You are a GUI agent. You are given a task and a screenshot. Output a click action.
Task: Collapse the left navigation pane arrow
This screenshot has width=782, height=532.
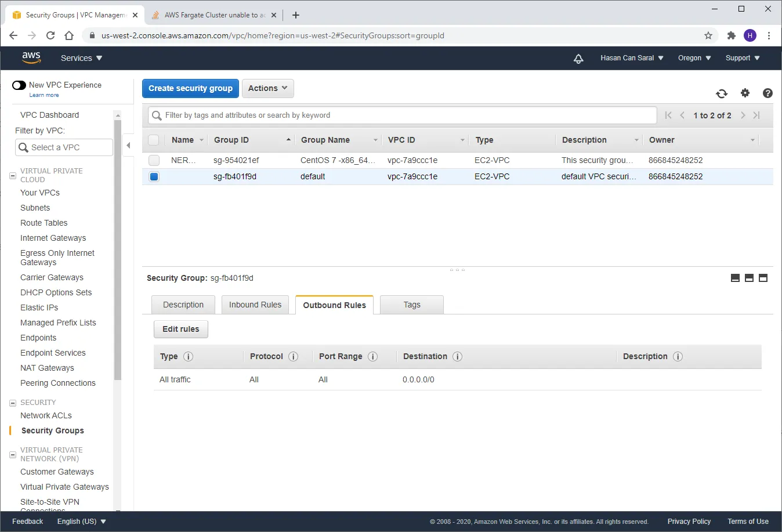128,146
